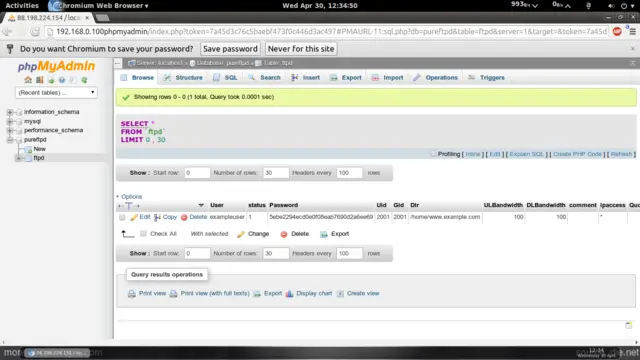Image resolution: width=640 pixels, height=360 pixels.
Task: Click the bottom Headers every input field
Action: point(349,253)
